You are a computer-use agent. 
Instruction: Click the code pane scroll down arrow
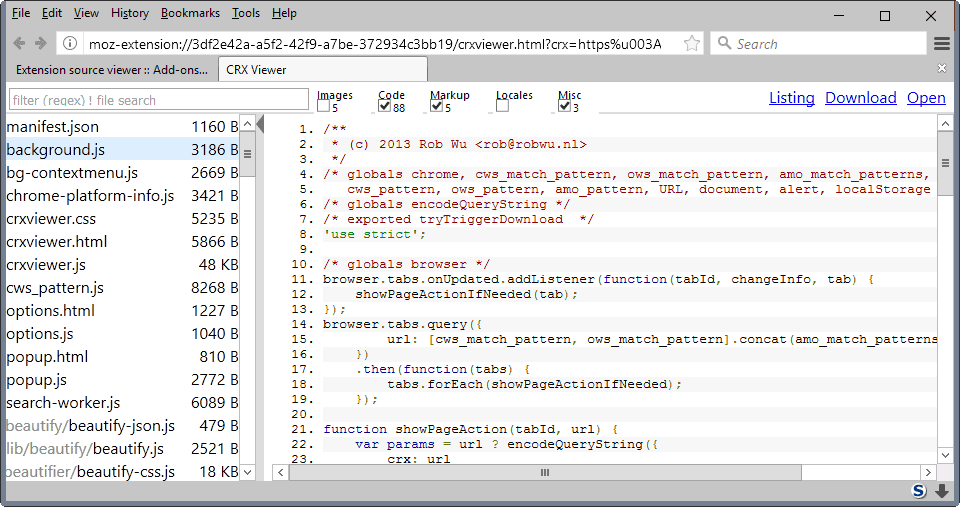945,455
